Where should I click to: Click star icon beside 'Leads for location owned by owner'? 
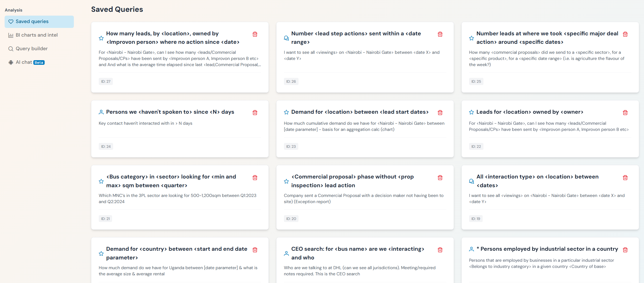tap(471, 112)
